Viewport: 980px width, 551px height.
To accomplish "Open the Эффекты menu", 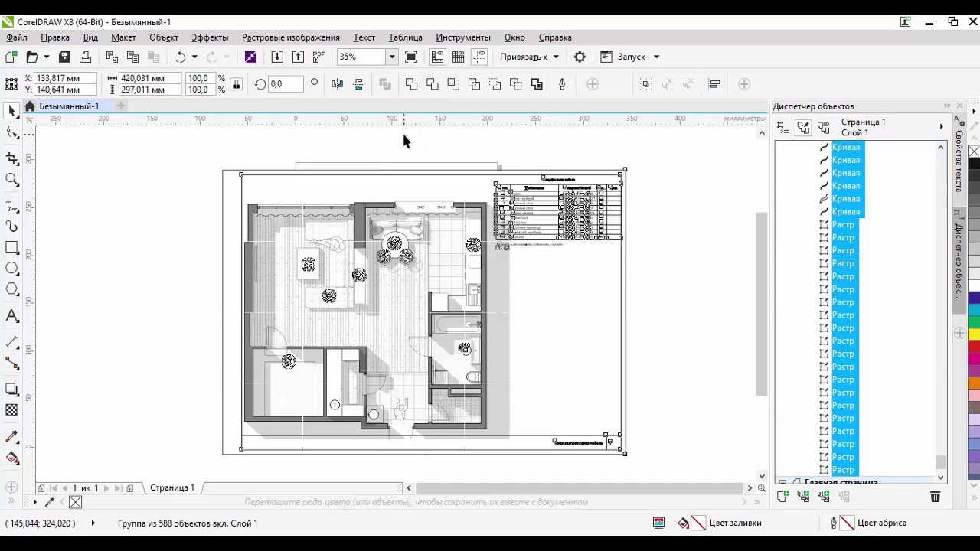I will click(x=210, y=37).
